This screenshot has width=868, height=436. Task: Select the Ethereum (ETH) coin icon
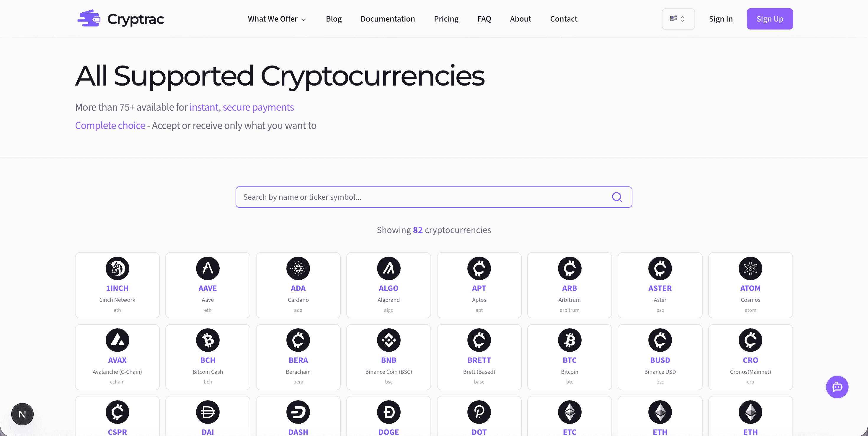click(x=660, y=412)
